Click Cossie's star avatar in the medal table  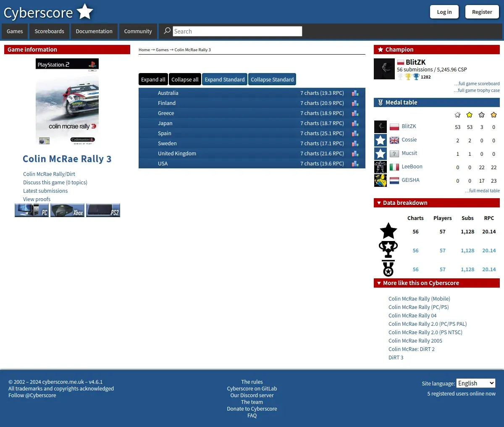click(x=381, y=140)
